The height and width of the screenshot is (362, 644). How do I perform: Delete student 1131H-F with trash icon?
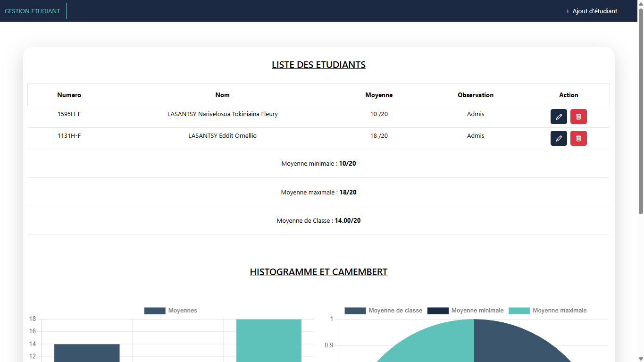click(578, 138)
